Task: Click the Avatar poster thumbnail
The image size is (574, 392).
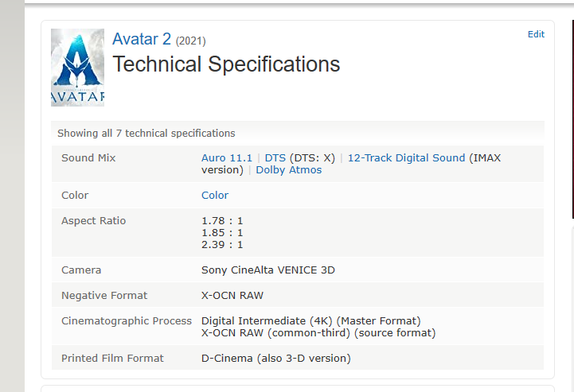Action: click(x=77, y=68)
